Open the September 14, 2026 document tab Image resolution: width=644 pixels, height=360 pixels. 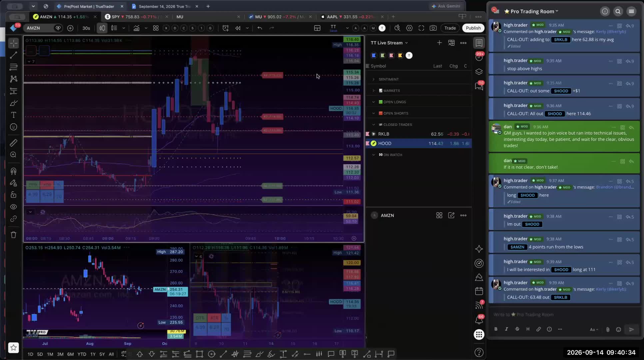(x=165, y=6)
